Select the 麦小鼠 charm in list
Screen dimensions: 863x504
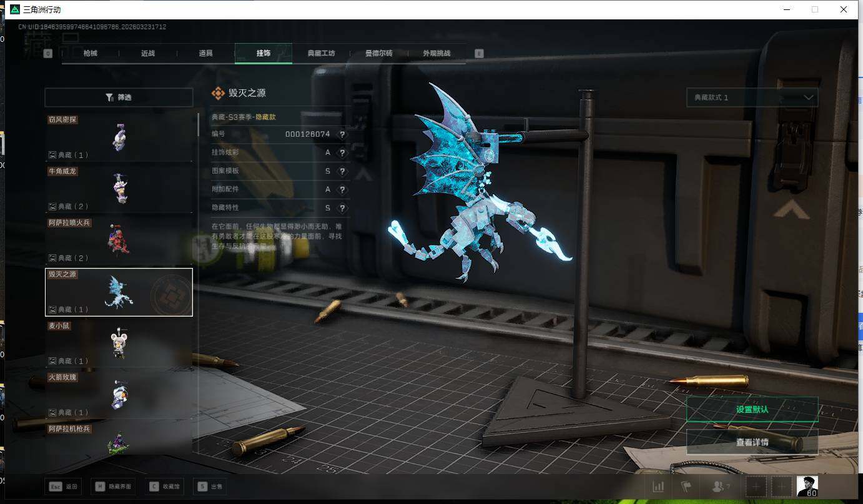pos(119,343)
